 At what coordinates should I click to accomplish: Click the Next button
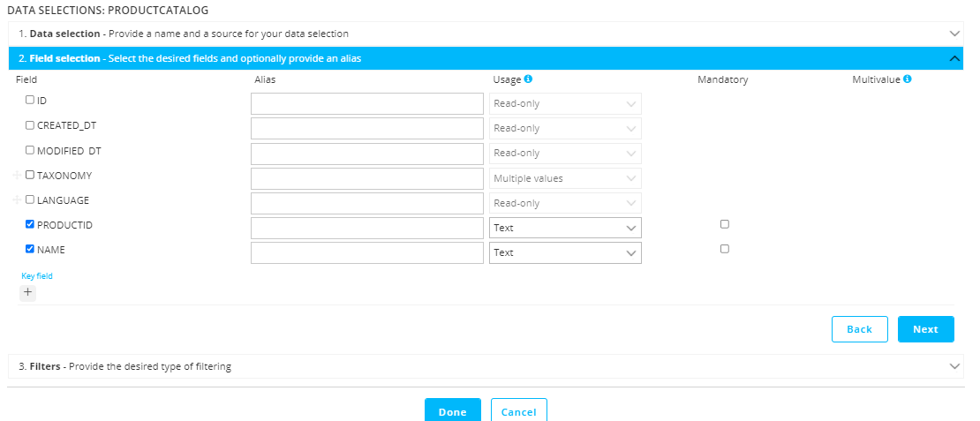point(925,329)
